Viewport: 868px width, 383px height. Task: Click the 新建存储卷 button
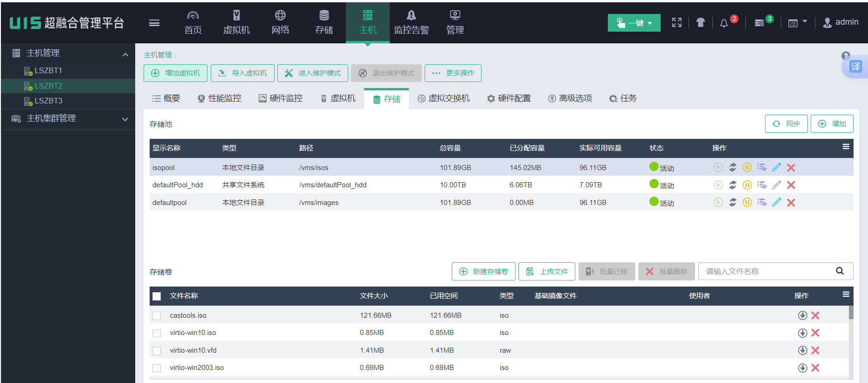[x=483, y=272]
